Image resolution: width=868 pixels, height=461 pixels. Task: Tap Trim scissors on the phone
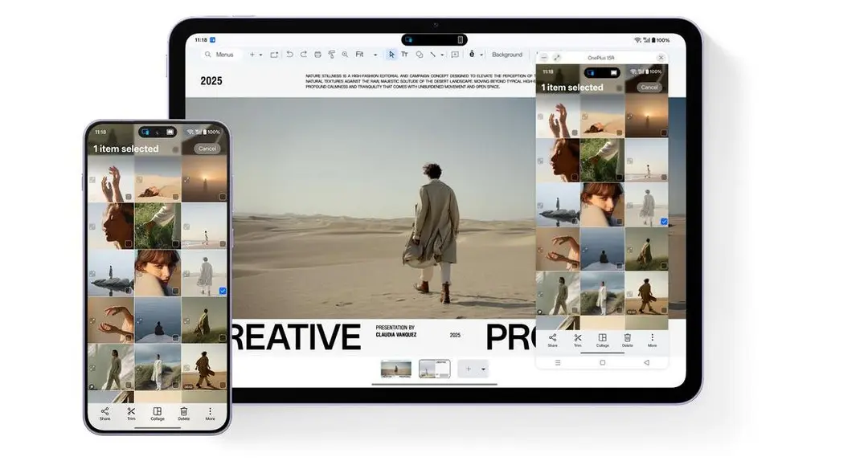pos(131,414)
